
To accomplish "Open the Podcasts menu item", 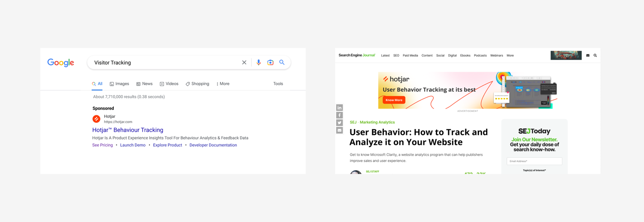I will 480,56.
